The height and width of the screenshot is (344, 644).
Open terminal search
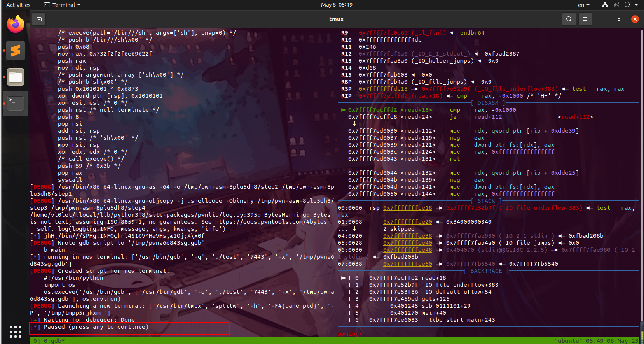pyautogui.click(x=569, y=19)
